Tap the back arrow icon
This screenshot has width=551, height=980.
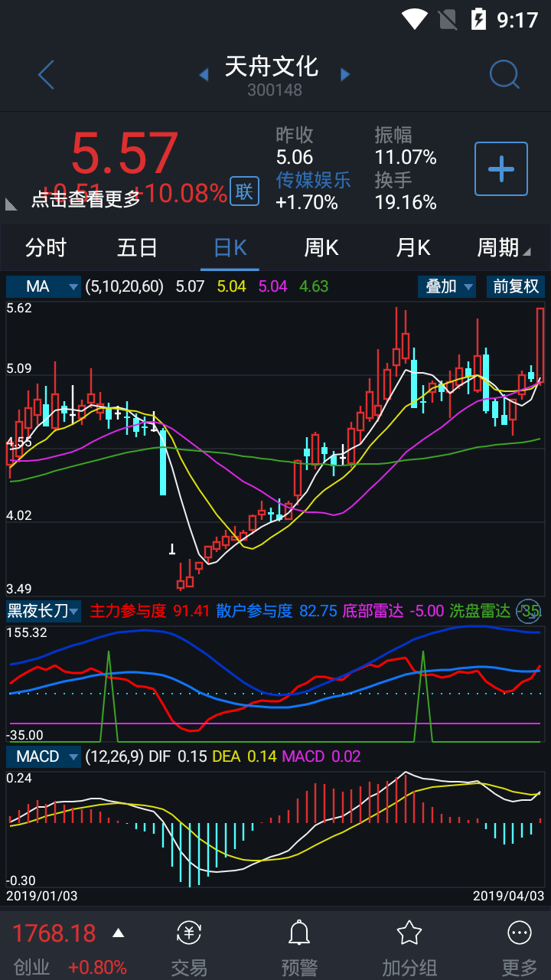pyautogui.click(x=46, y=75)
